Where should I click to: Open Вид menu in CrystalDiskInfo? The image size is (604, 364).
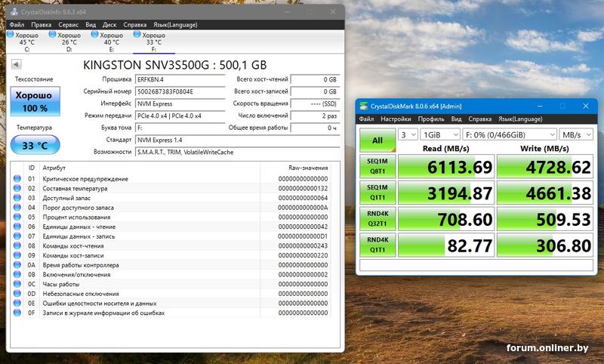(91, 25)
